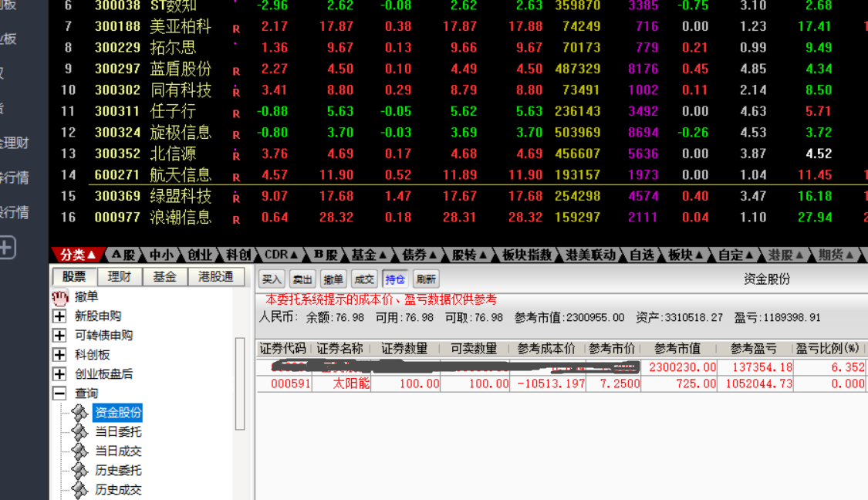Click the icon next to 历史委托
This screenshot has width=868, height=500.
click(79, 471)
